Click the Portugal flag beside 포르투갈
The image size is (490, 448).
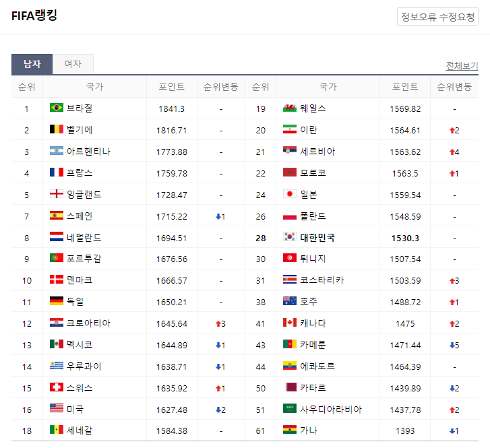tap(57, 258)
